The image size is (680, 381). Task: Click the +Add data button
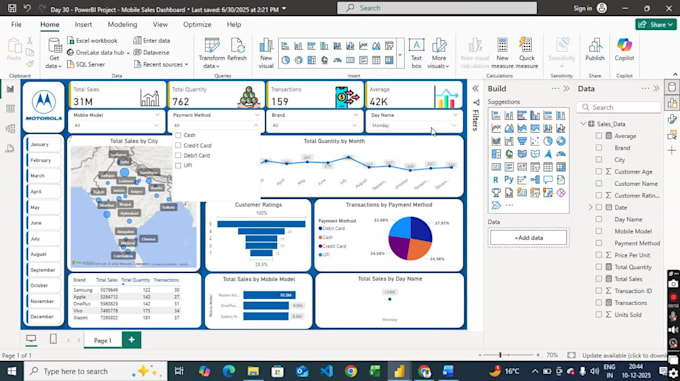click(528, 238)
